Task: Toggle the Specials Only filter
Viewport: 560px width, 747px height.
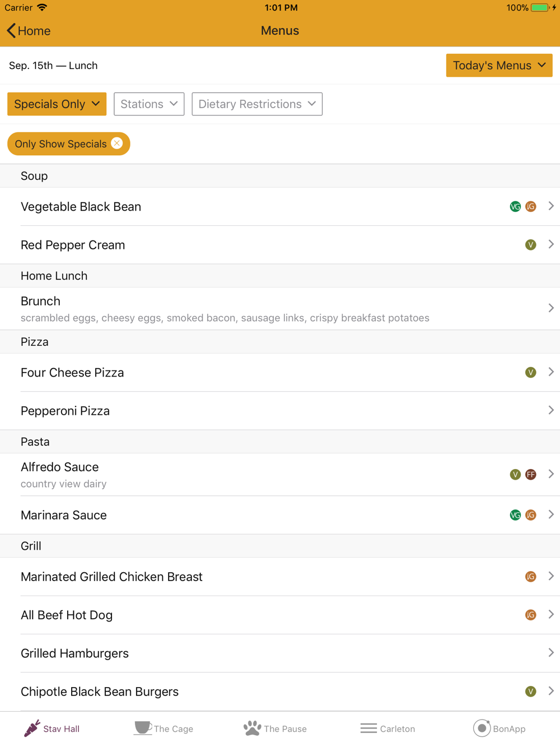Action: tap(57, 104)
